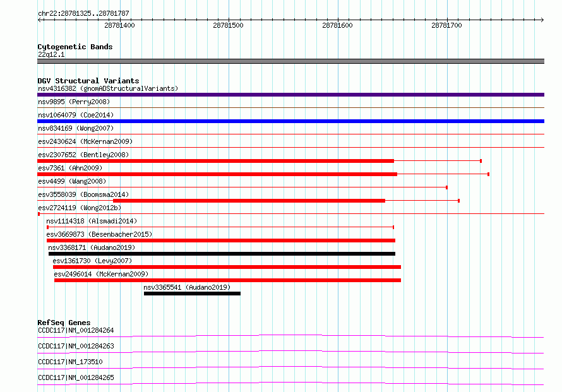Click the 28781600 ruler position label
Viewport: 562px width, 392px height.
coord(338,25)
